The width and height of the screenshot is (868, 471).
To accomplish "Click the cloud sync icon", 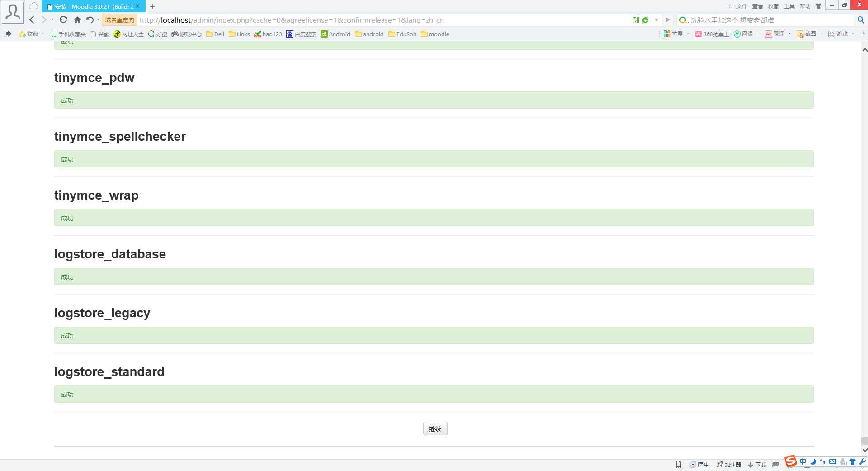I will (33, 6).
